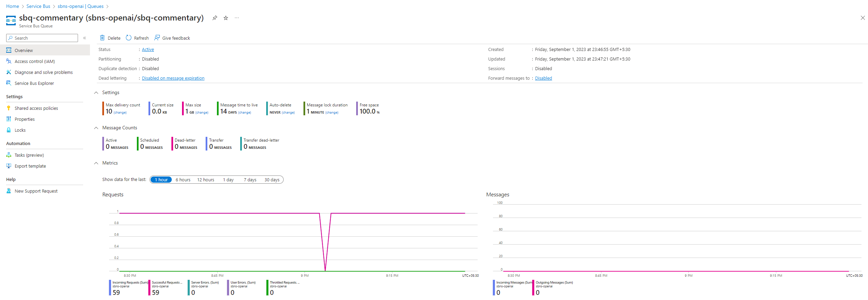This screenshot has height=300, width=868.
Task: Close the queue blade with X
Action: [863, 18]
